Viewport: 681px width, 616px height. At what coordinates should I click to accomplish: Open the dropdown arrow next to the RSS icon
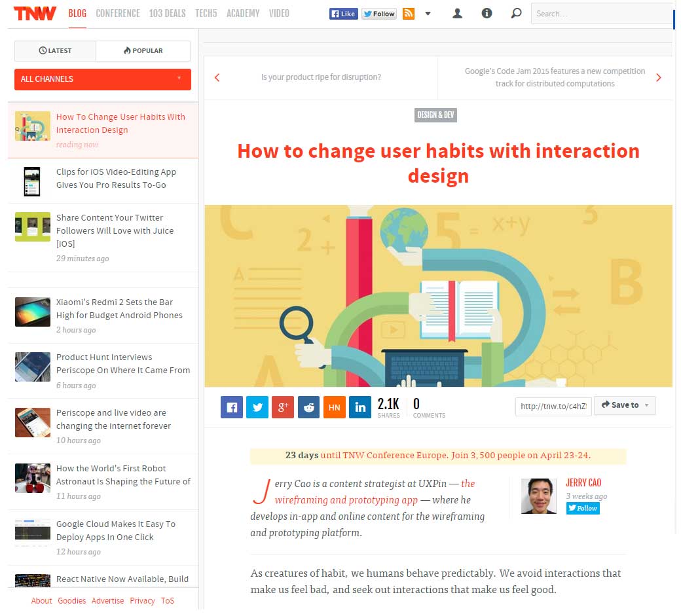pyautogui.click(x=428, y=13)
